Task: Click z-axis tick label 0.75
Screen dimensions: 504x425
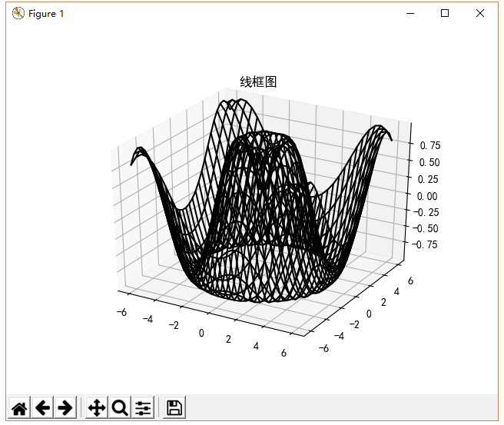Action: [430, 145]
